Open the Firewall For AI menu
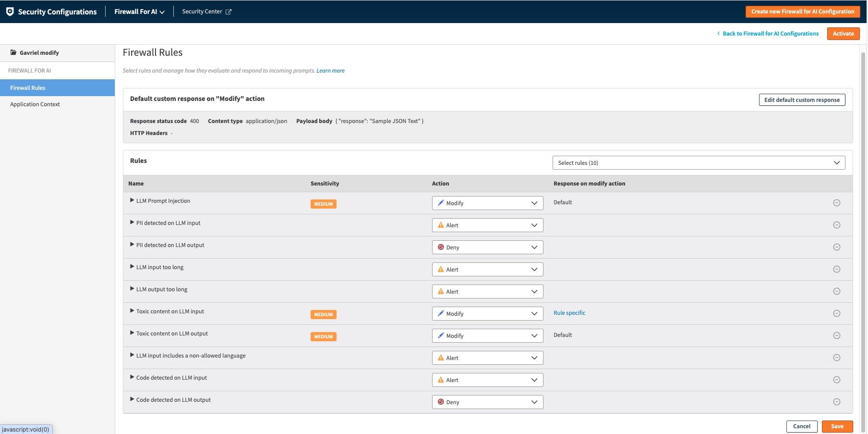 click(139, 12)
